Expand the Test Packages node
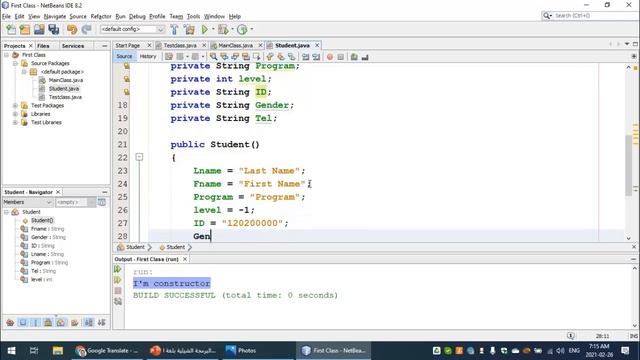Viewport: 640px width, 360px height. [15, 105]
